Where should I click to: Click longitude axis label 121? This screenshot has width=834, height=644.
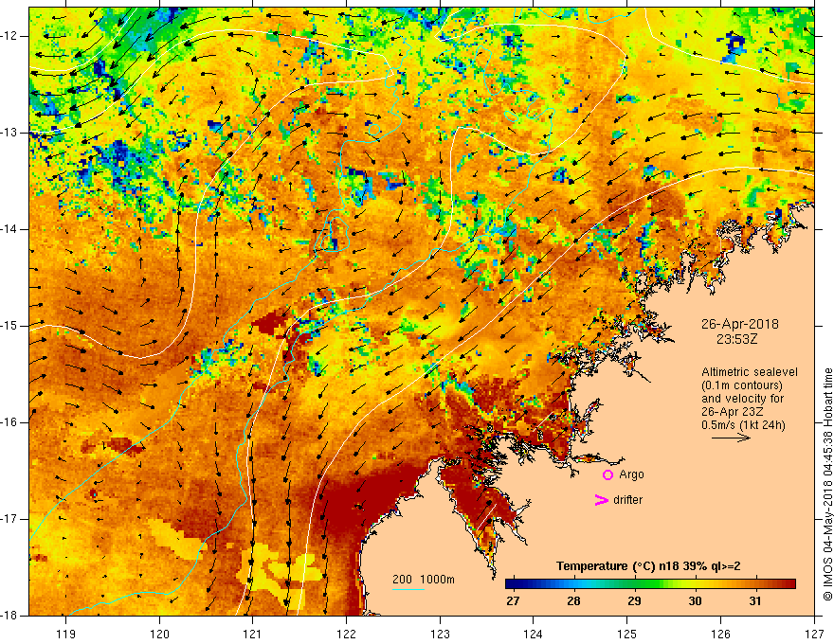(253, 634)
